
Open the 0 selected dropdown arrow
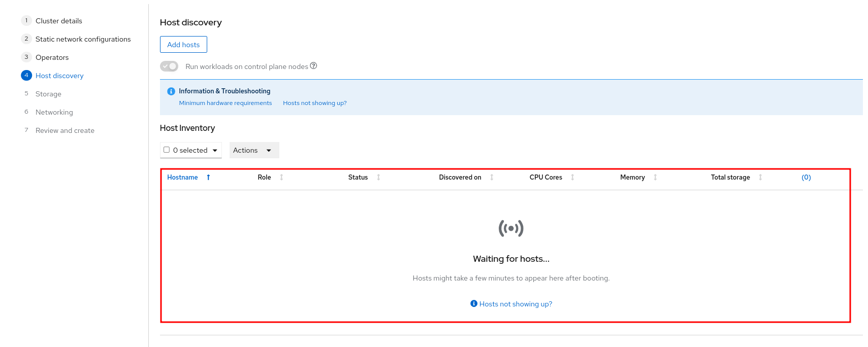point(215,150)
